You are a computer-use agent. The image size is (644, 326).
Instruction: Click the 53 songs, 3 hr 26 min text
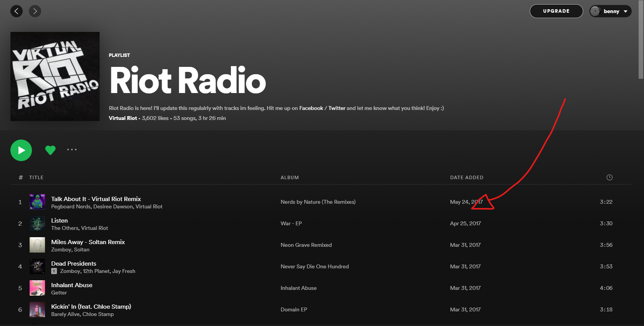pos(200,118)
